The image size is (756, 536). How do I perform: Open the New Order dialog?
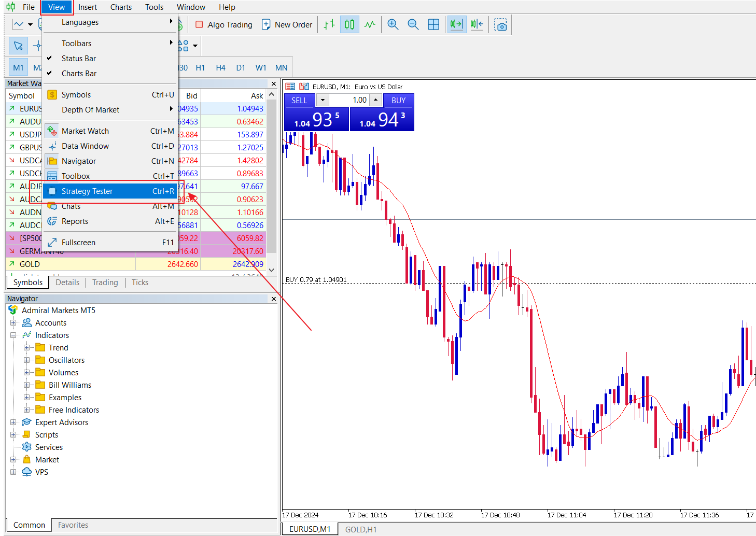[287, 25]
